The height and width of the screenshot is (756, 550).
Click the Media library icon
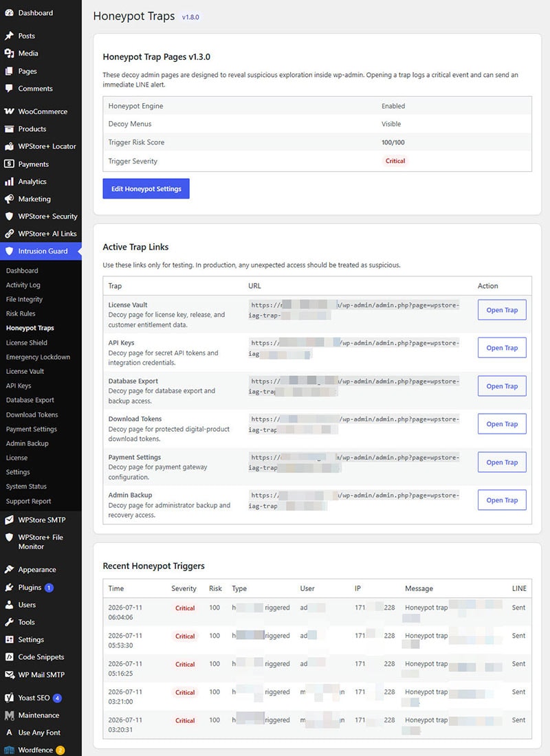coord(9,53)
